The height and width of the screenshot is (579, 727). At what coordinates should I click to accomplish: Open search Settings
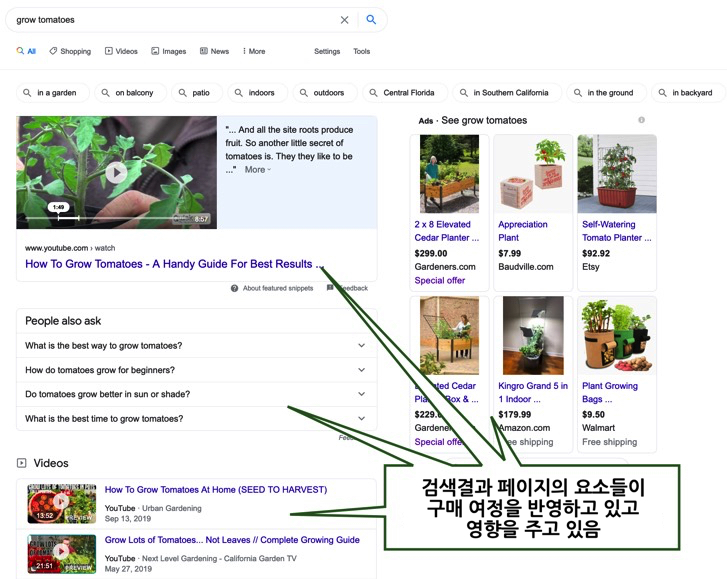[x=327, y=51]
